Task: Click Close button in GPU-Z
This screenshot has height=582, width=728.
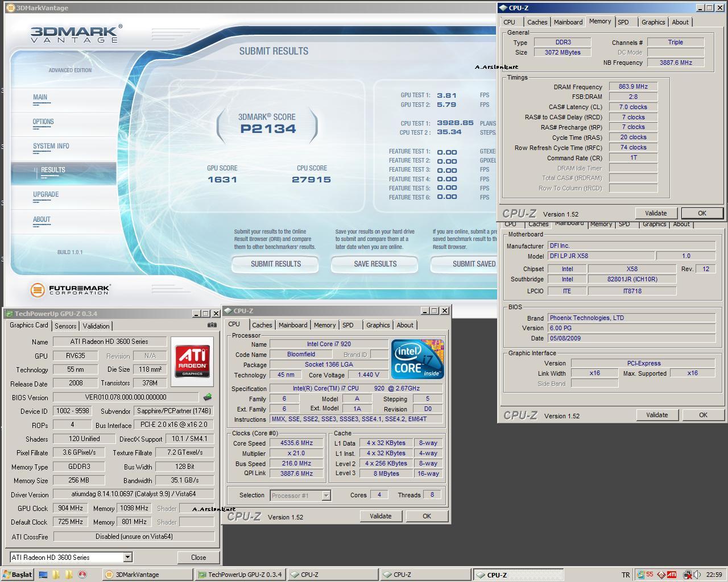Action: point(198,557)
